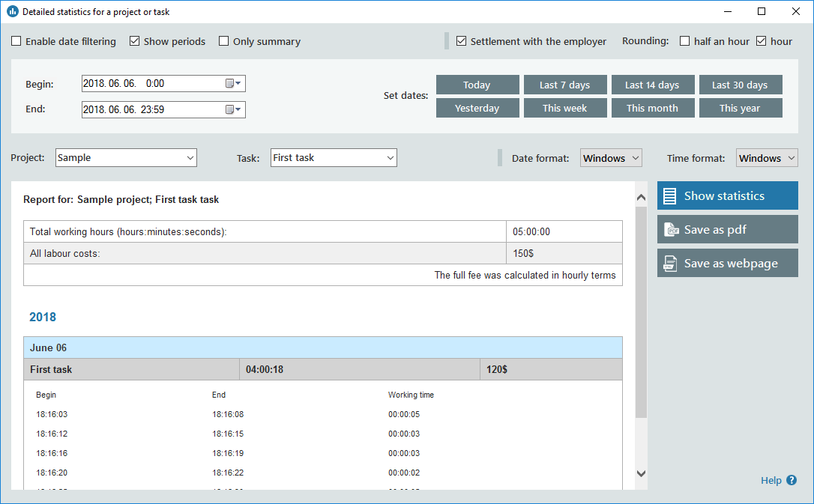Enable half an hour rounding
This screenshot has width=814, height=504.
click(685, 42)
